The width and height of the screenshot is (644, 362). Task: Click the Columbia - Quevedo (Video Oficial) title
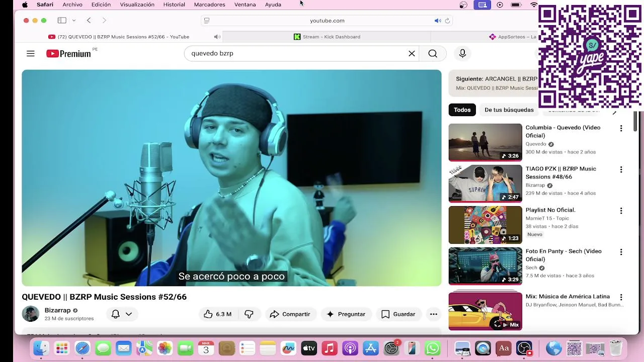(563, 131)
